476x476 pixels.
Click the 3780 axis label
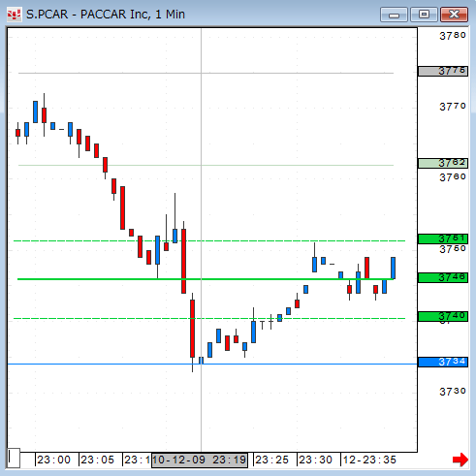(453, 36)
